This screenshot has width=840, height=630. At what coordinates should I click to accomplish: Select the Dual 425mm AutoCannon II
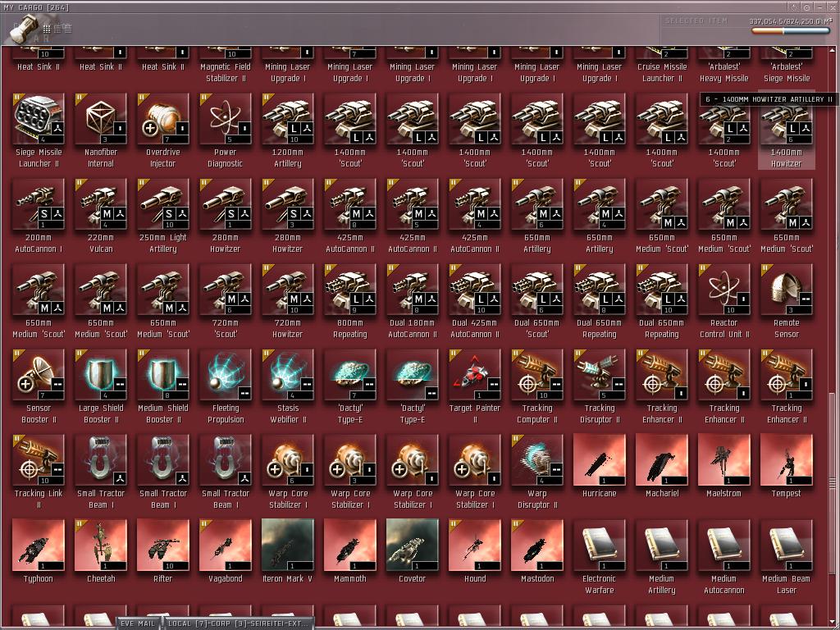click(475, 301)
